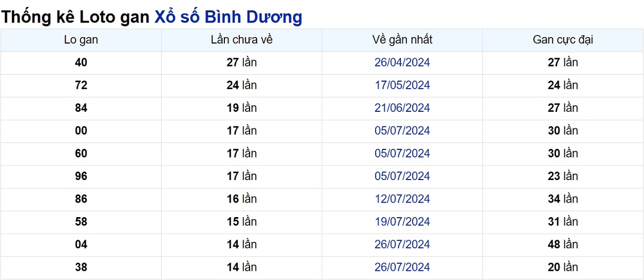Open the 26/07/2024 date in row 38

tap(402, 267)
